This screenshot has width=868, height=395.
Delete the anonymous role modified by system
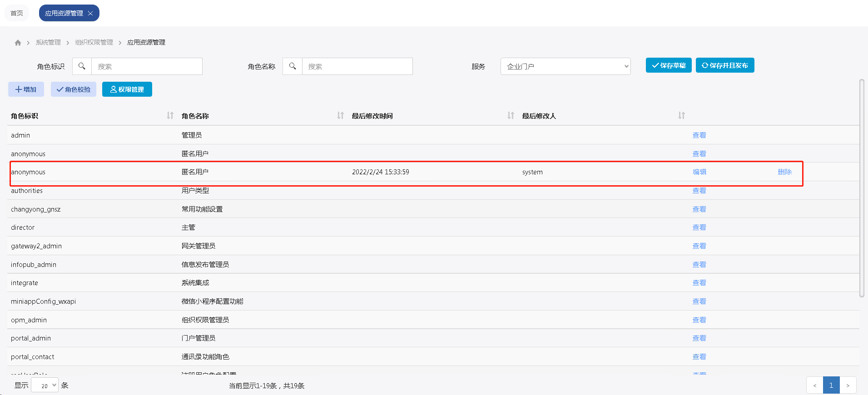784,172
